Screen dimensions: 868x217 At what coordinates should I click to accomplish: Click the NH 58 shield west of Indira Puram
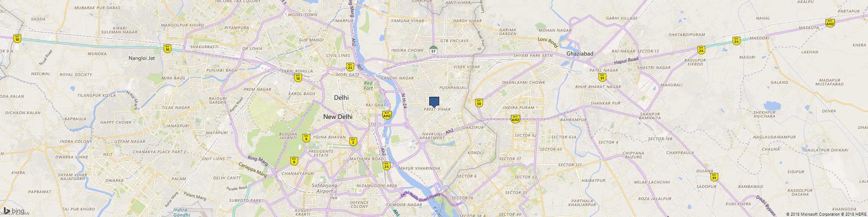coord(479,102)
